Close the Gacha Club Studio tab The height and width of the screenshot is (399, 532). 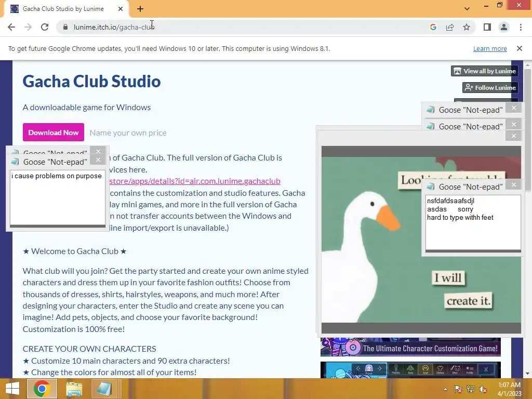(121, 9)
